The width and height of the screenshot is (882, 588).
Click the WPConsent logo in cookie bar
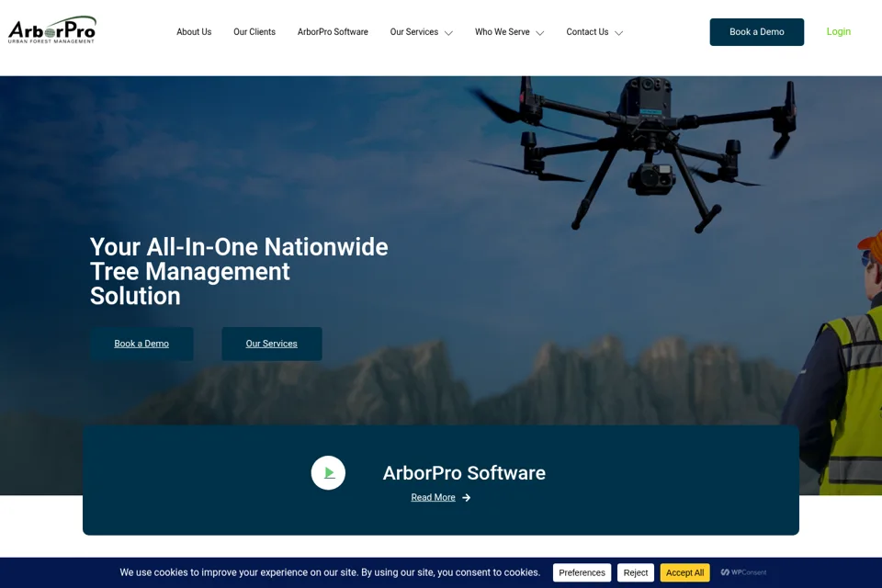click(743, 572)
